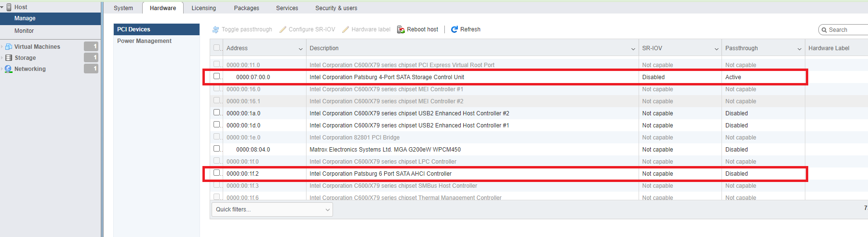Select Power Management in hardware list
This screenshot has width=868, height=237.
click(x=157, y=41)
